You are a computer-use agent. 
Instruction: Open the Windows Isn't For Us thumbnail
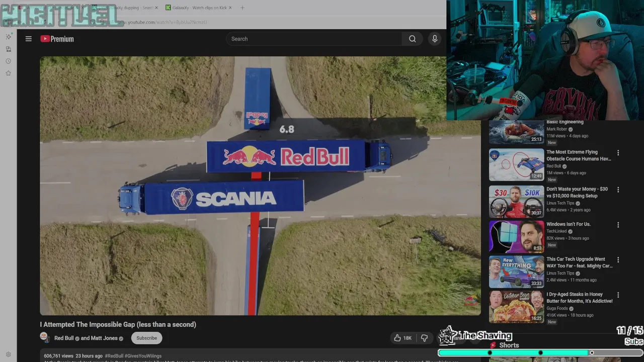(x=516, y=236)
